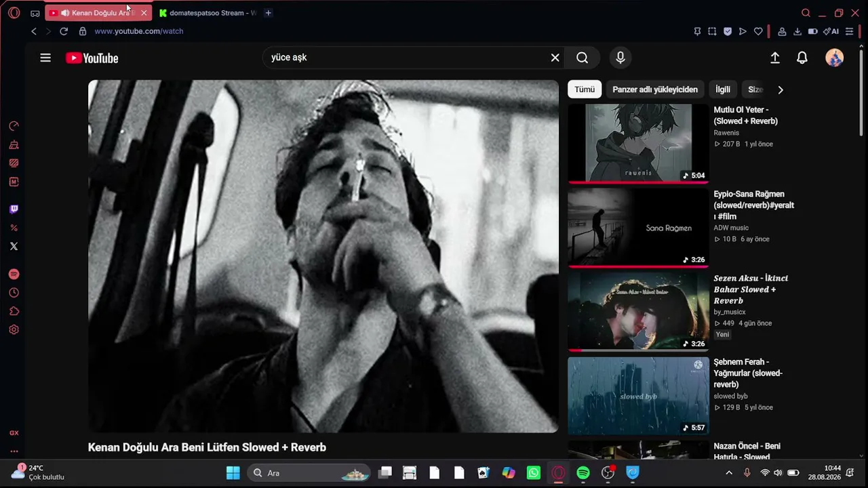
Task: Open a new browser tab
Action: click(269, 13)
